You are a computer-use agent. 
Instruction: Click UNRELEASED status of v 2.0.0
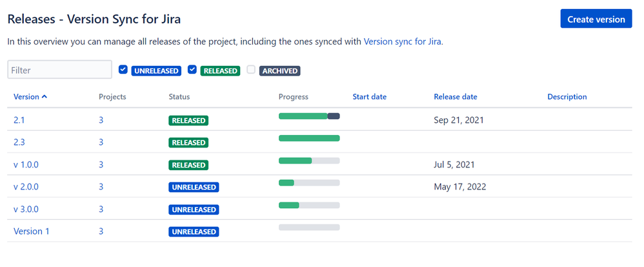(x=194, y=187)
